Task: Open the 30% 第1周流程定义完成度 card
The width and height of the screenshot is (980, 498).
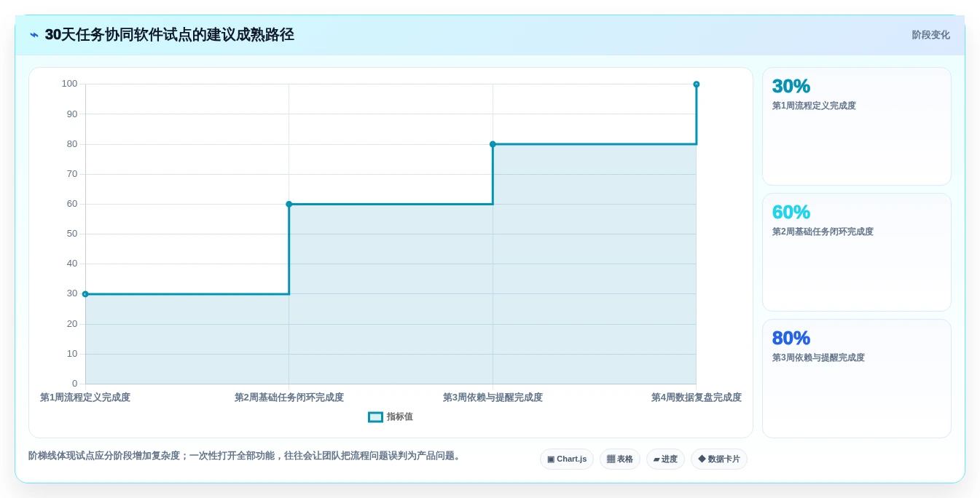Action: pyautogui.click(x=857, y=127)
